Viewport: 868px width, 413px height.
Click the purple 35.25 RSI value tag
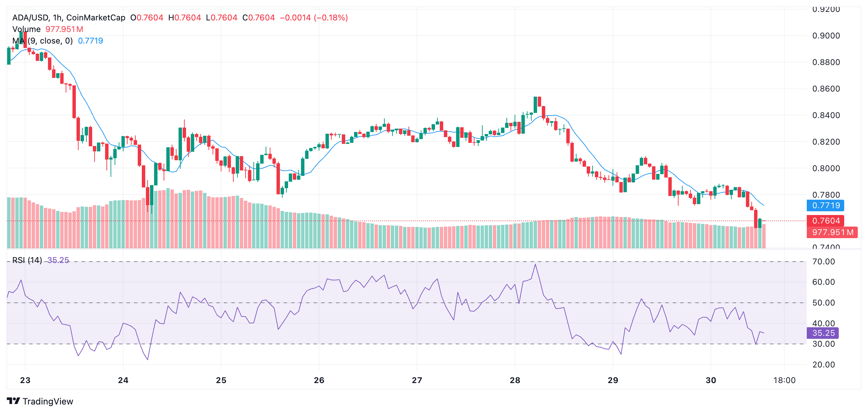click(823, 333)
